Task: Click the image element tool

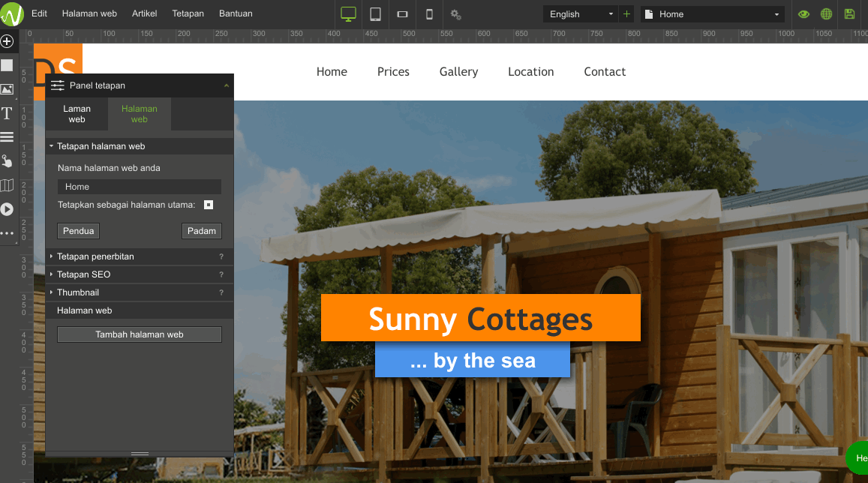Action: click(7, 89)
